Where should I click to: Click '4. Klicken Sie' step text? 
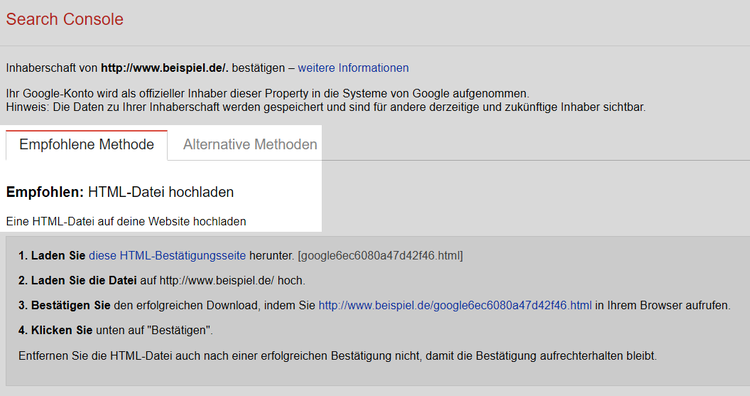[x=55, y=330]
